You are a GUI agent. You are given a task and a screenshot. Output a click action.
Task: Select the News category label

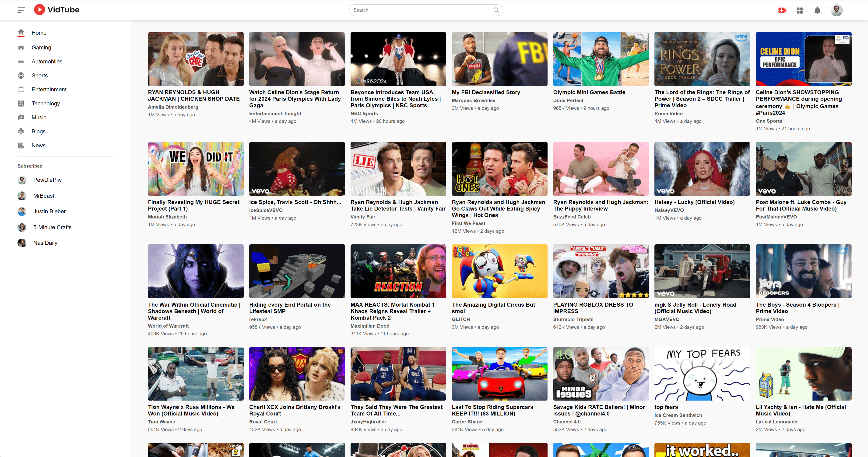[x=39, y=145]
